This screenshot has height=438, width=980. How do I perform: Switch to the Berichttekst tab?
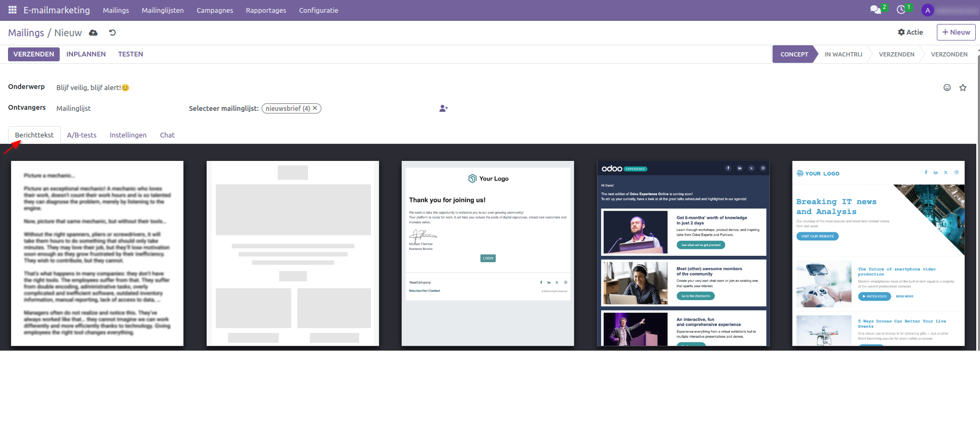point(34,135)
